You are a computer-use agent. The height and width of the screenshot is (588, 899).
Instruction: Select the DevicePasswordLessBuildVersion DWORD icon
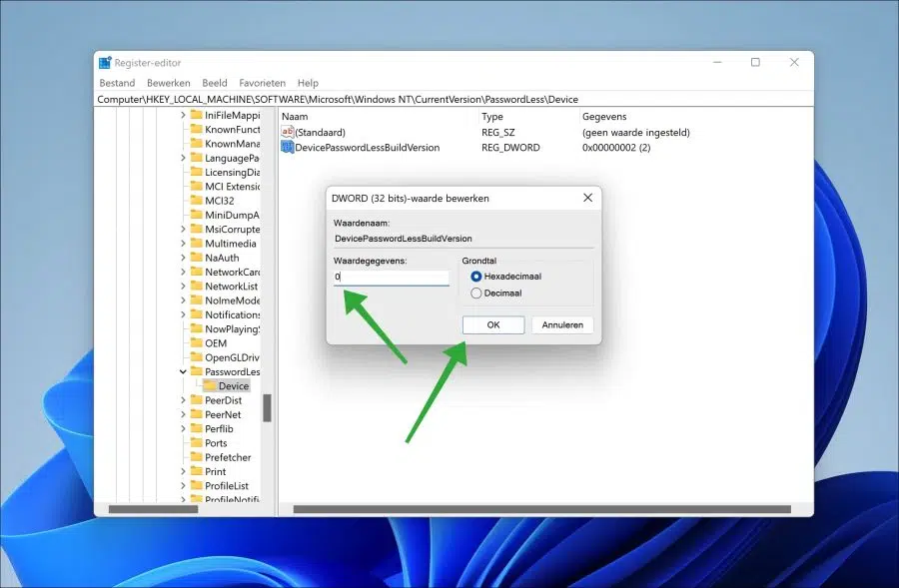[288, 148]
